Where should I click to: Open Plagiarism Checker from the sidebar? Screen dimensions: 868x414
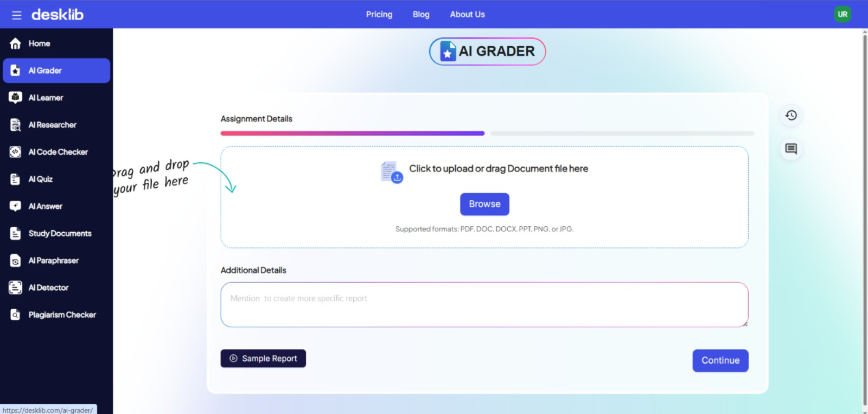56,315
